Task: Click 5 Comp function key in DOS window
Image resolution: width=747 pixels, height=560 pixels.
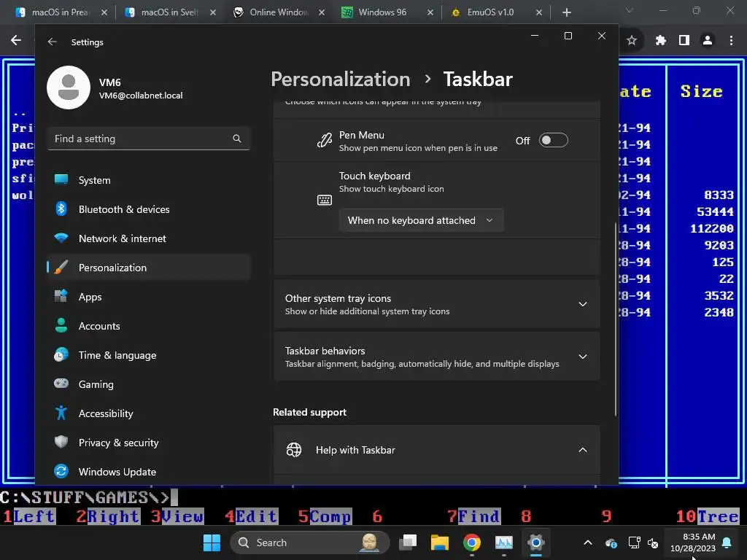Action: [x=325, y=516]
